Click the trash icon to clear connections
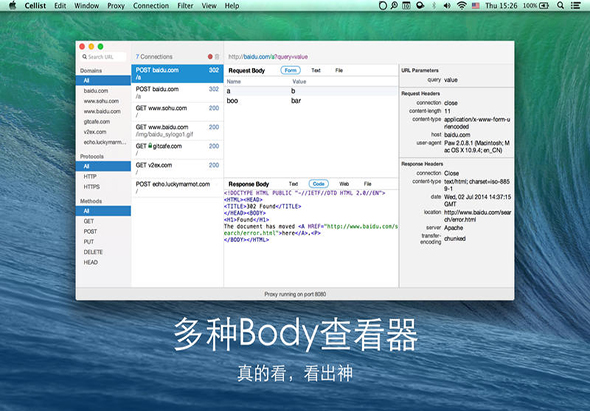This screenshot has height=411, width=590. (217, 56)
